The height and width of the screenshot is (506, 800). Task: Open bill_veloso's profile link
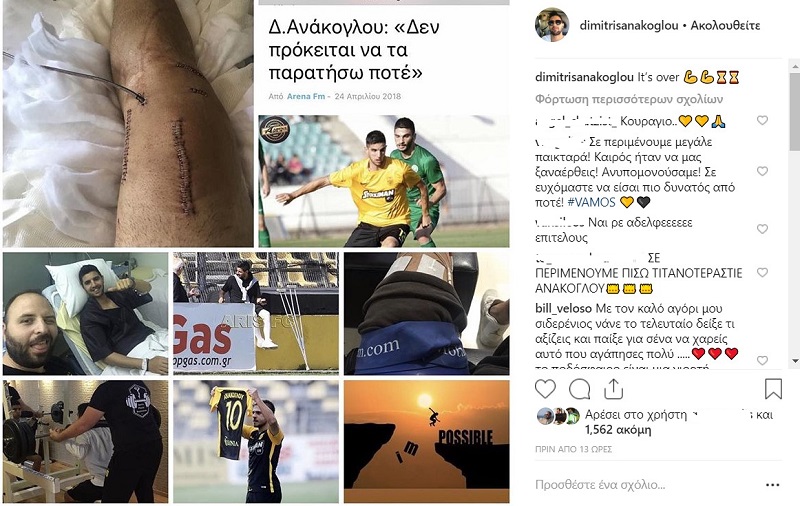coord(563,309)
